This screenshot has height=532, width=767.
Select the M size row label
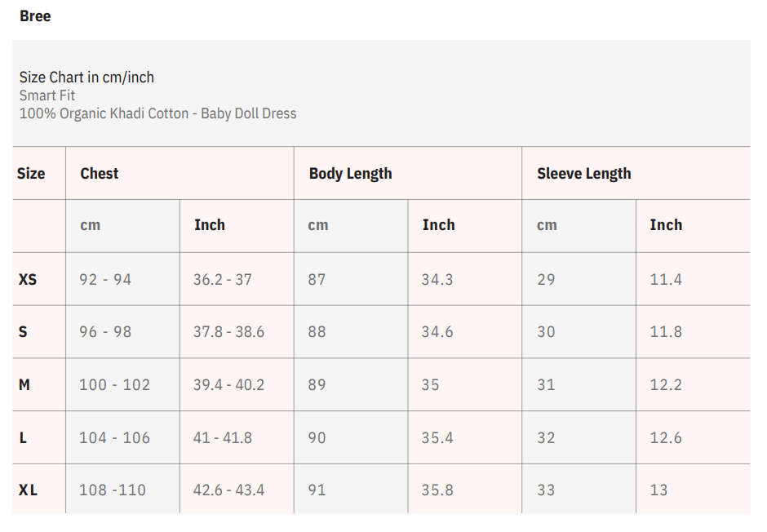(24, 384)
